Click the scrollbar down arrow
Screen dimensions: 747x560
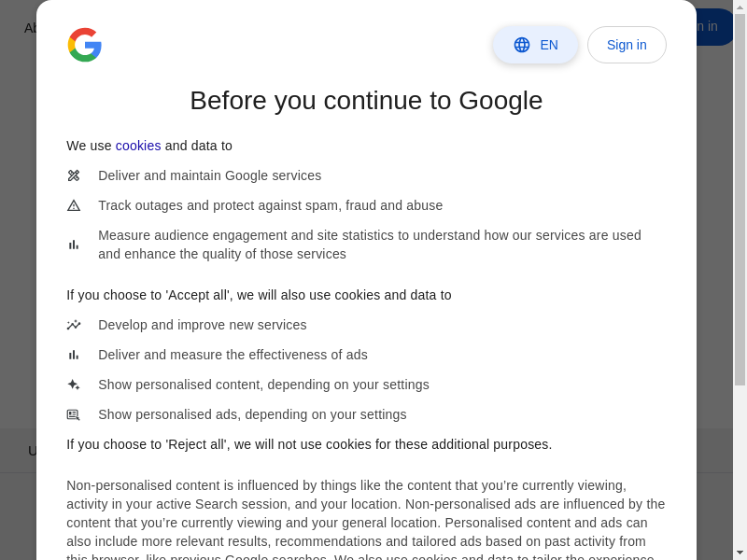click(x=740, y=553)
